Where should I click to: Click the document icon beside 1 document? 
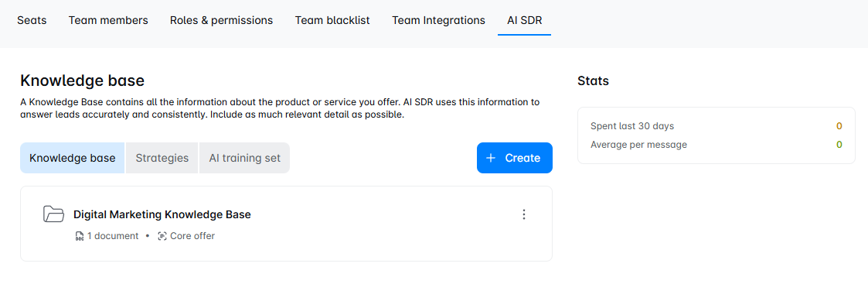point(79,236)
